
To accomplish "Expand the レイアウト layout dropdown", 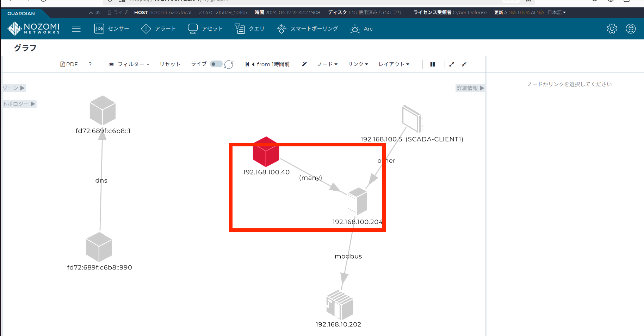I will point(394,64).
